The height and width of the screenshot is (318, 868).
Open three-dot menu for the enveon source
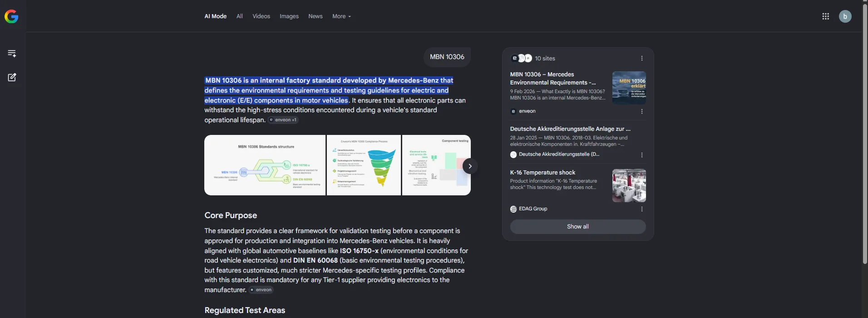[x=641, y=111]
